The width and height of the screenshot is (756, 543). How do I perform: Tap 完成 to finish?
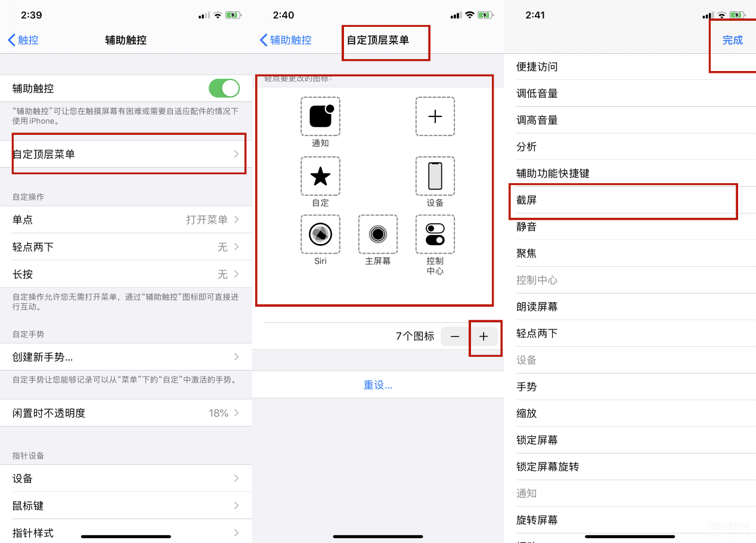pos(733,40)
